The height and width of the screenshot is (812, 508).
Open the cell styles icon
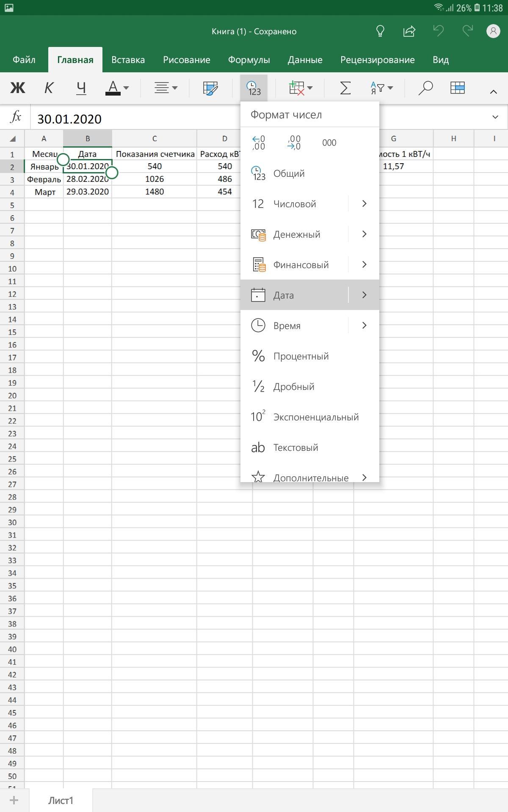[210, 88]
